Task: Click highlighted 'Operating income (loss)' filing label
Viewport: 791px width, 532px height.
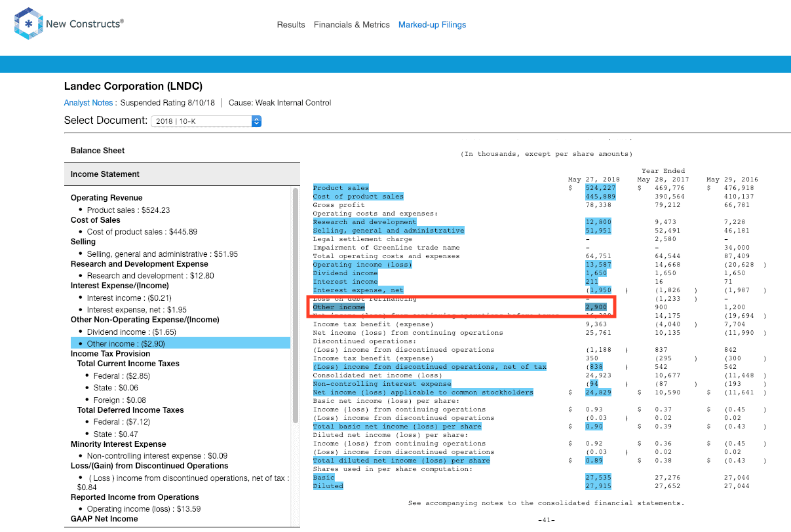Action: point(362,265)
